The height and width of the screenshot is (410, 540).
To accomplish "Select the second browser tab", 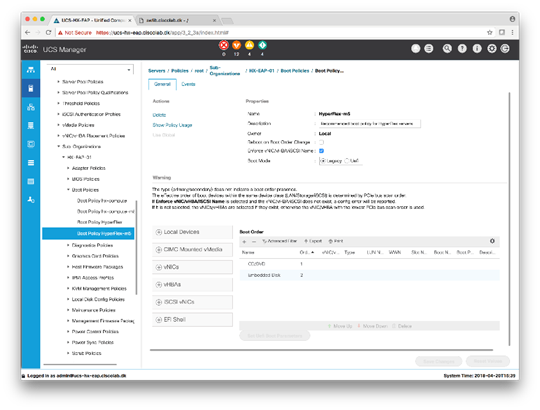I will click(178, 20).
